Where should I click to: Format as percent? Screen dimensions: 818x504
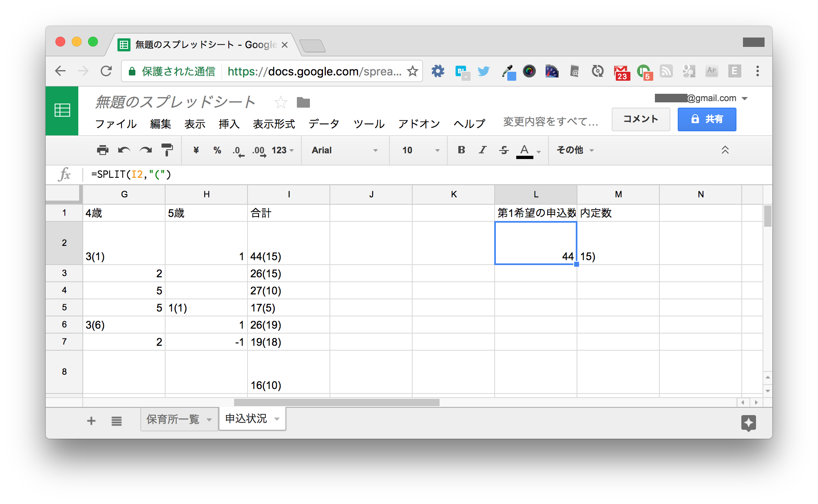[217, 150]
